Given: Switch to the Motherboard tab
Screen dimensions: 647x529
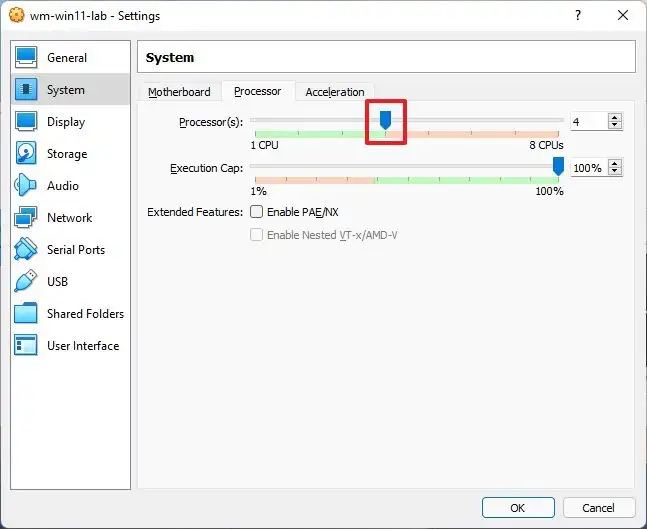Looking at the screenshot, I should (x=179, y=92).
